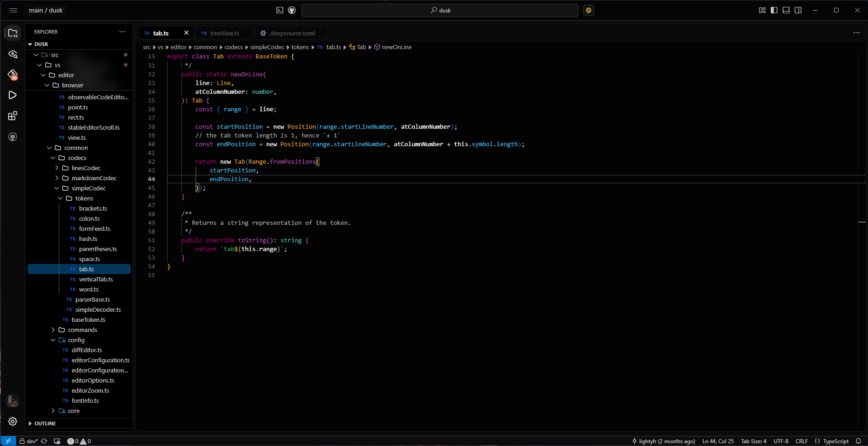Screen dimensions: 868x446
Task: Expand the OUTLINE section
Action: [x=79, y=423]
